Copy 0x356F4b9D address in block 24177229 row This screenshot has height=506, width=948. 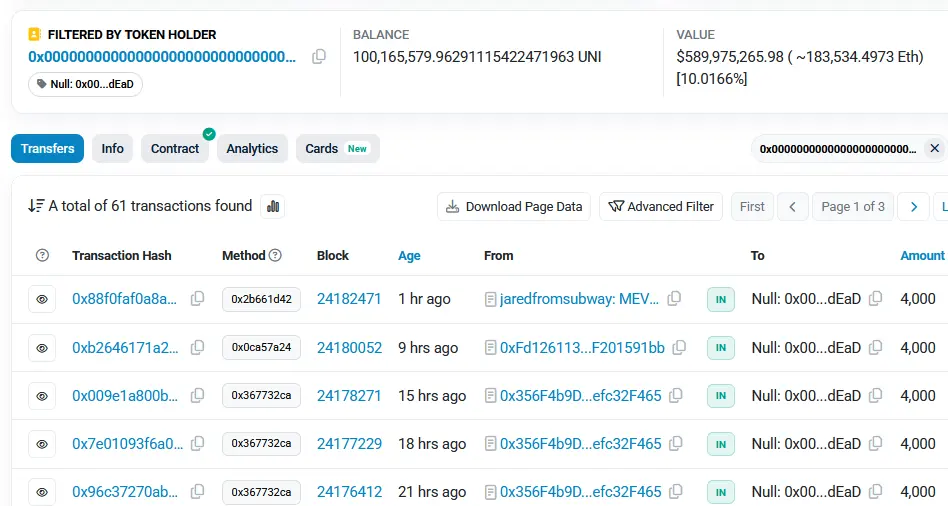click(676, 444)
